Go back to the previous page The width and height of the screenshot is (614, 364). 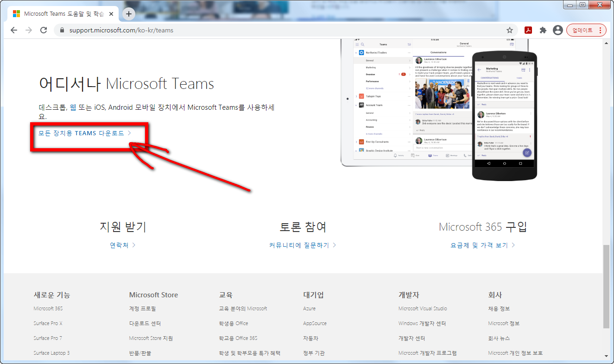coord(14,30)
